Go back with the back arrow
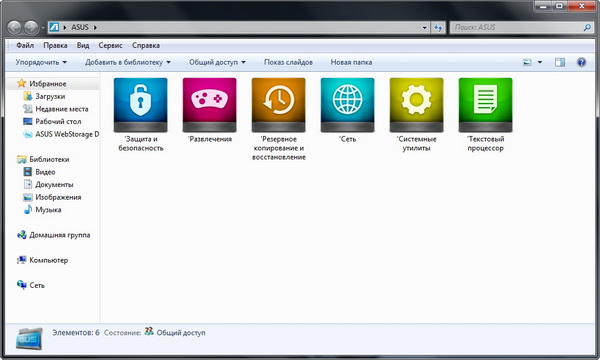The image size is (600, 360). [x=14, y=28]
